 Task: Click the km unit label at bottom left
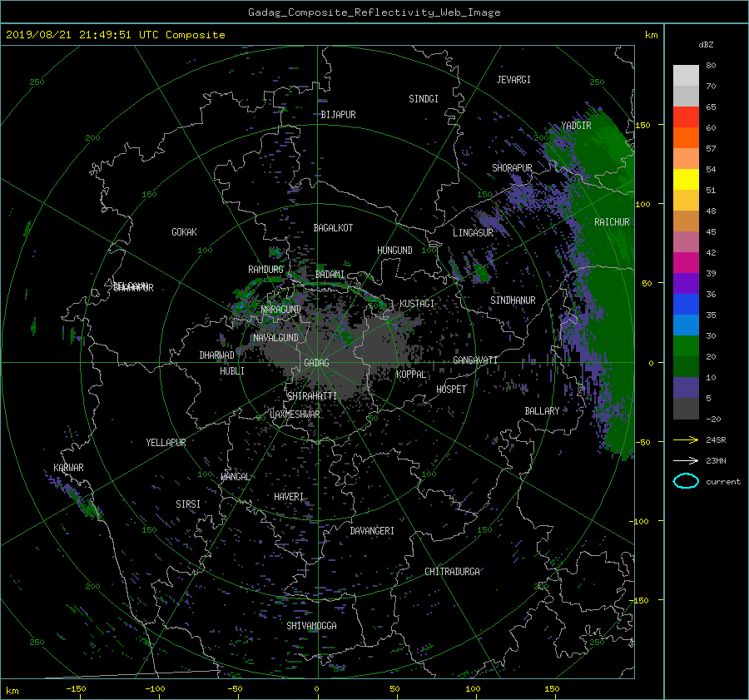point(12,691)
